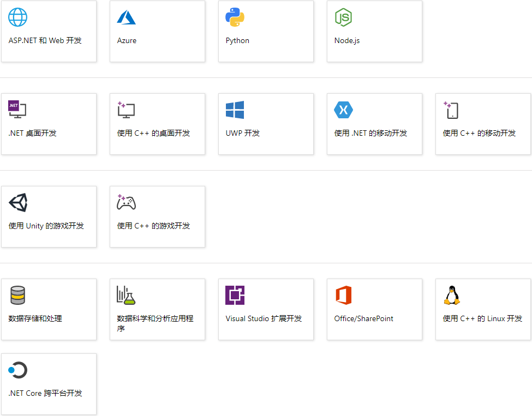Click the Unity logo icon
The width and height of the screenshot is (532, 416).
pos(17,203)
